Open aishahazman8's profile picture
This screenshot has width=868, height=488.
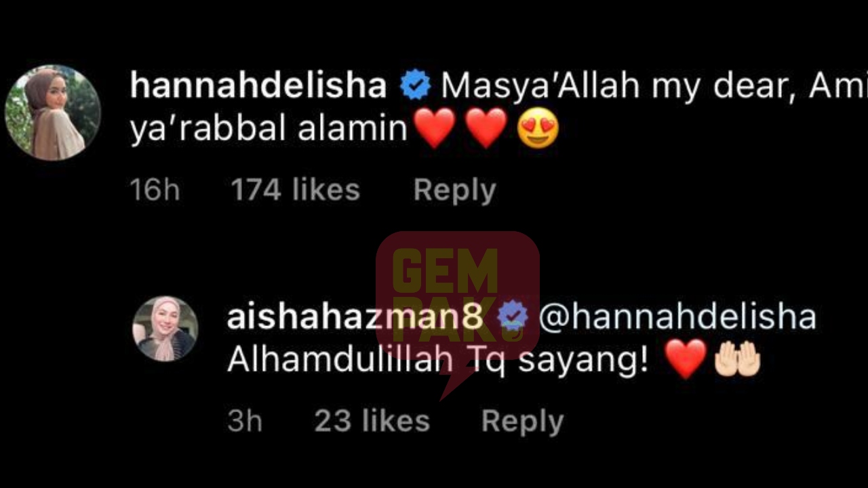[165, 329]
